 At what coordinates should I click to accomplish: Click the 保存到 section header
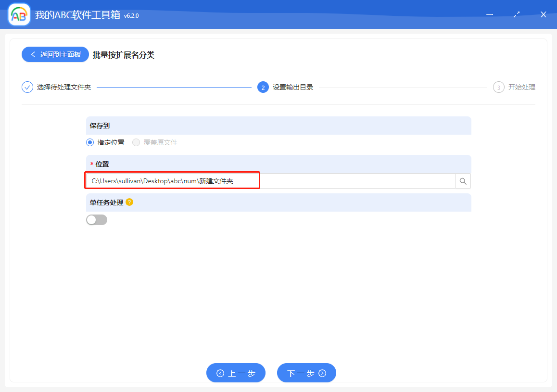click(96, 125)
